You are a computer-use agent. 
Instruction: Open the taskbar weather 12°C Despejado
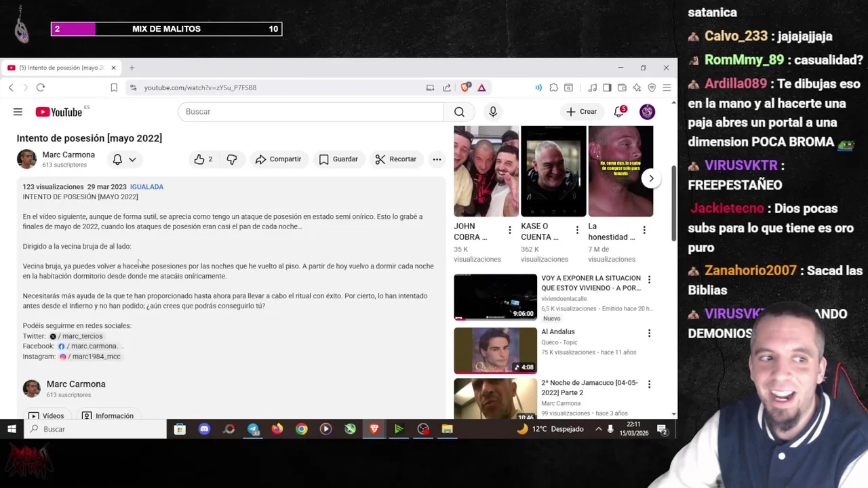[x=550, y=429]
